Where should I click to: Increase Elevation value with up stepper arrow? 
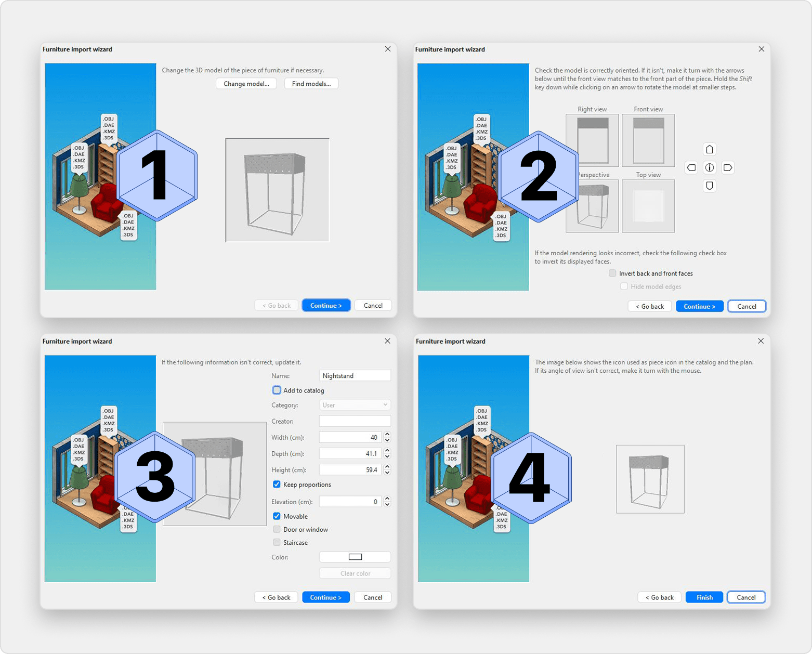point(387,499)
